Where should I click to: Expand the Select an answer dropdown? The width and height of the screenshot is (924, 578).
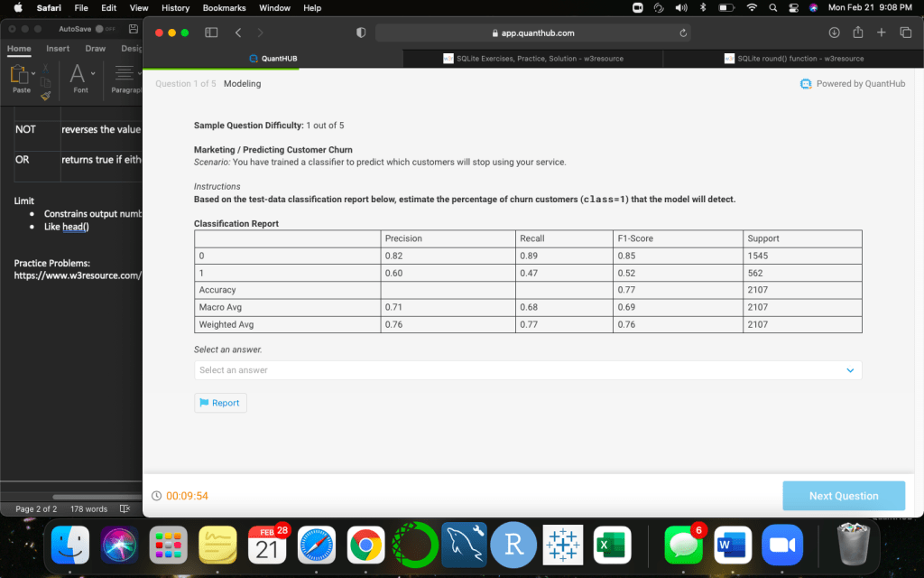pyautogui.click(x=528, y=370)
